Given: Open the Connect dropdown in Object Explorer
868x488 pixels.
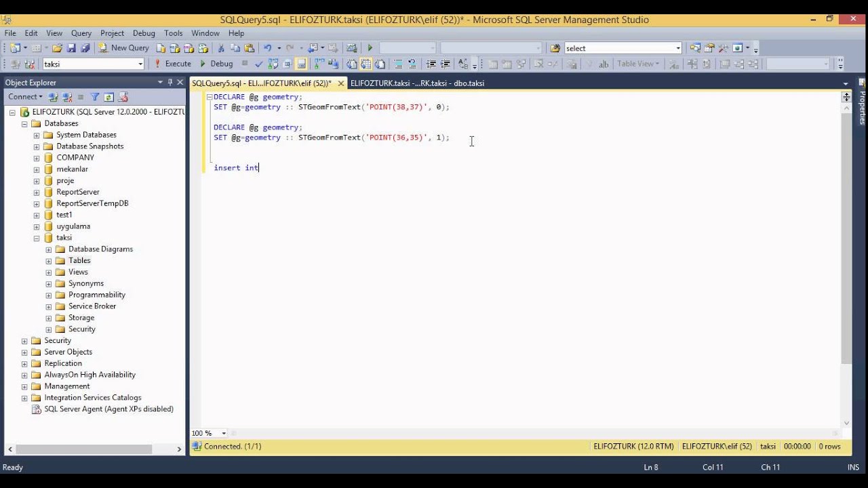Looking at the screenshot, I should click(x=25, y=97).
